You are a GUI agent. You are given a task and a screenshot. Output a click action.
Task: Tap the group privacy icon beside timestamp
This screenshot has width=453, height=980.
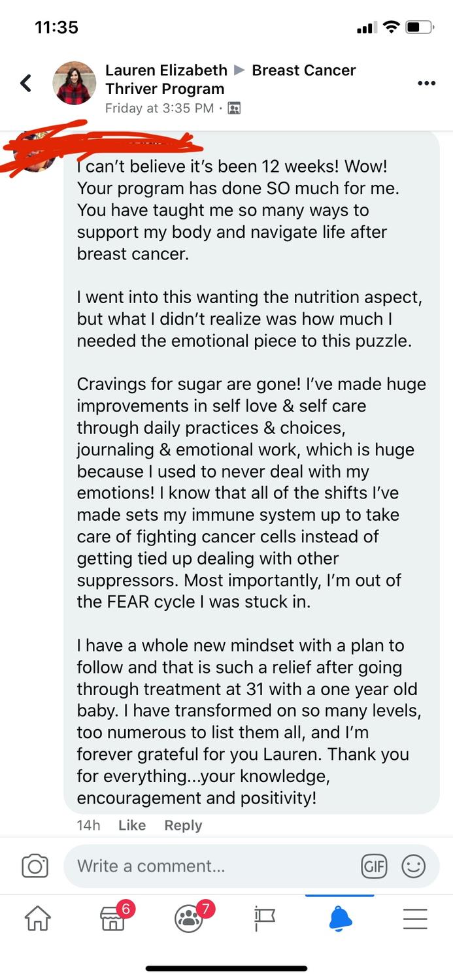click(x=234, y=108)
